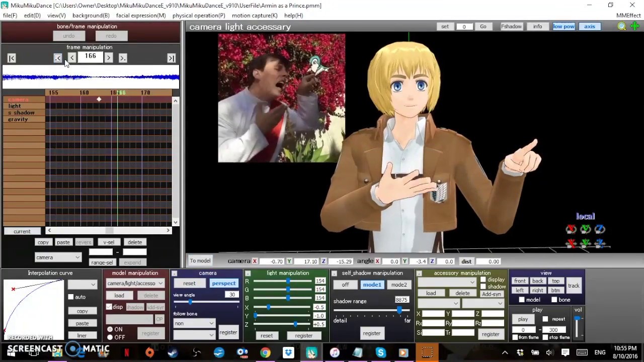Check the from flame option
644x362 pixels.
[x=515, y=337]
